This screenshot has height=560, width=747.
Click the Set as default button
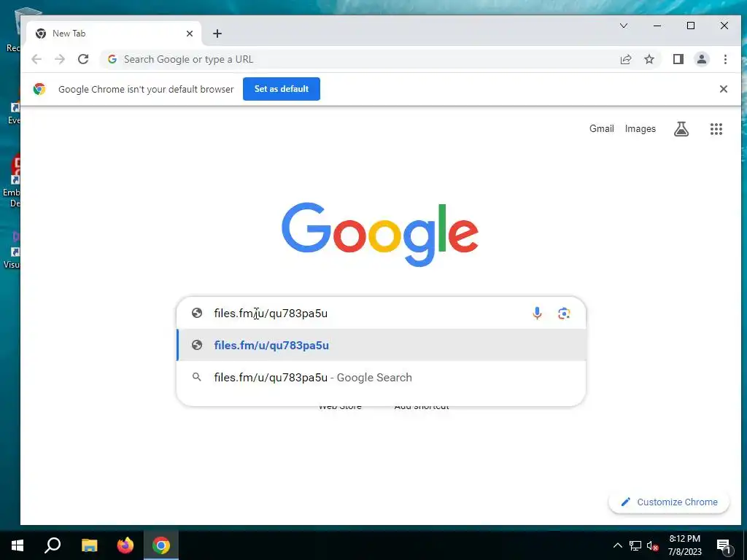[x=282, y=89]
